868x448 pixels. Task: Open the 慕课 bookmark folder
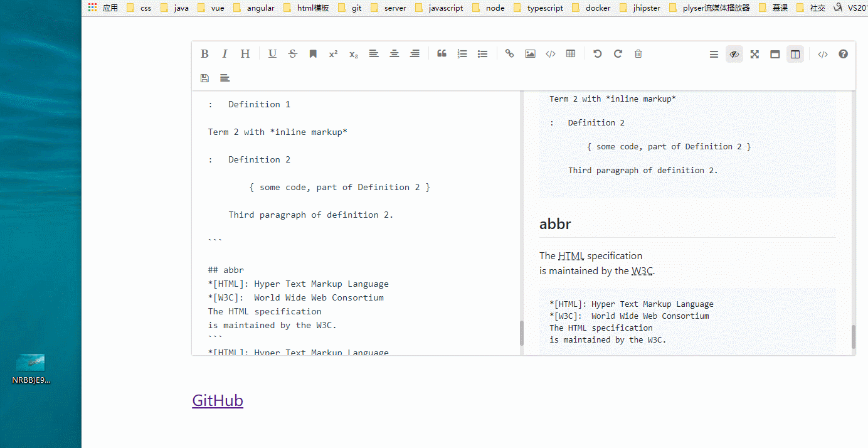tap(773, 8)
